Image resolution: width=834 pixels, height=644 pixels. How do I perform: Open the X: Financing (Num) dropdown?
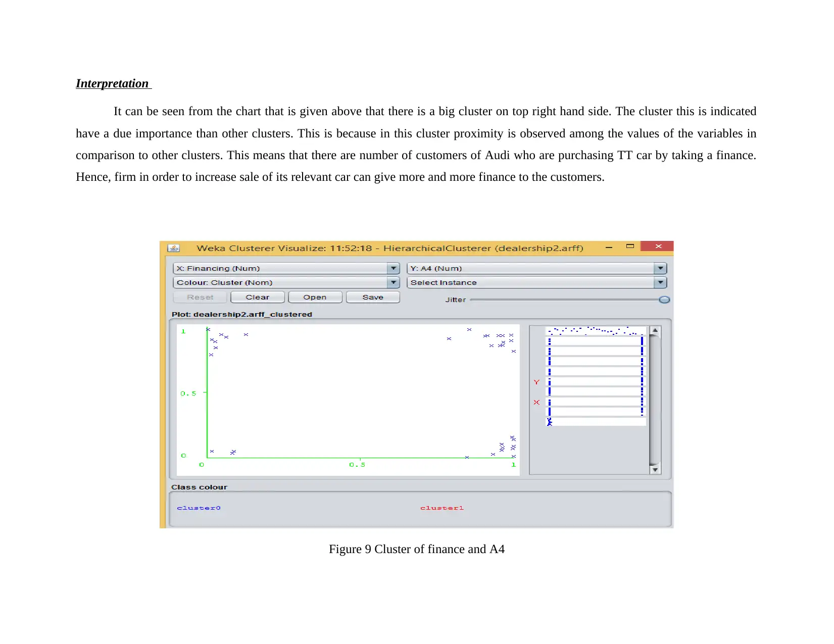tap(286, 268)
